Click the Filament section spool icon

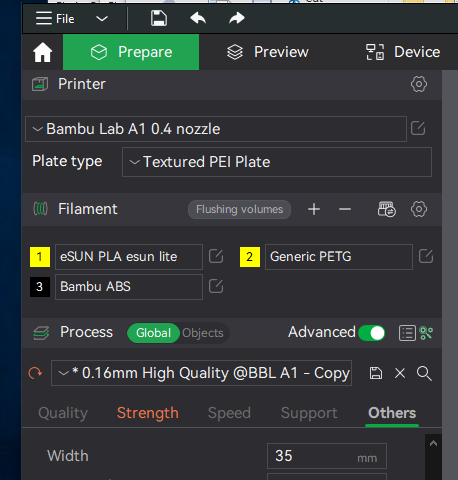tap(40, 209)
